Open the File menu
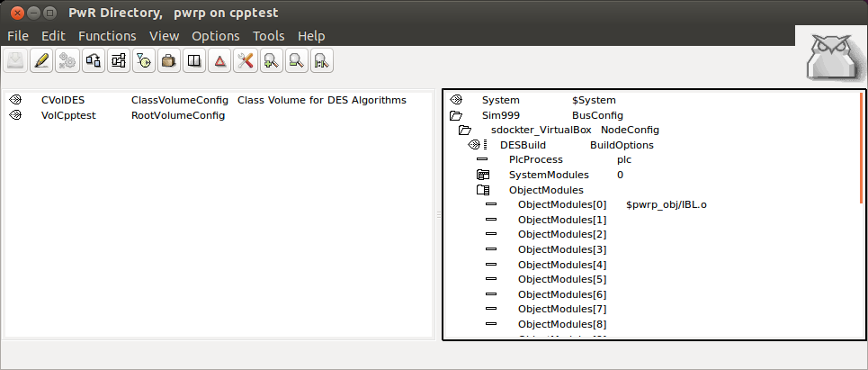 click(x=18, y=36)
